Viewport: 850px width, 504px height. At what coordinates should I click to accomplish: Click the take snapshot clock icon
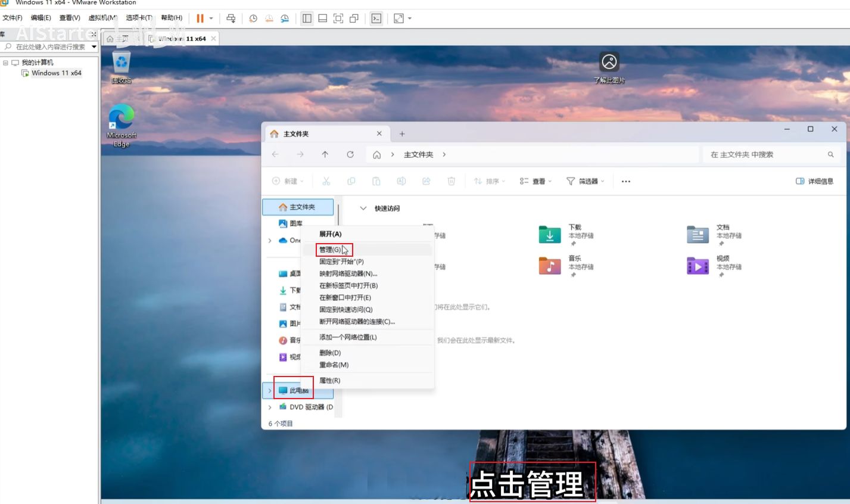(x=253, y=18)
